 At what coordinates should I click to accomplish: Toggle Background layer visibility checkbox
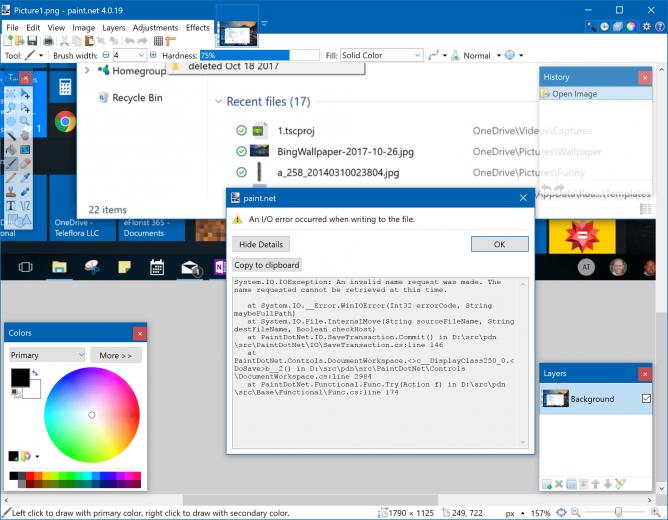[646, 399]
